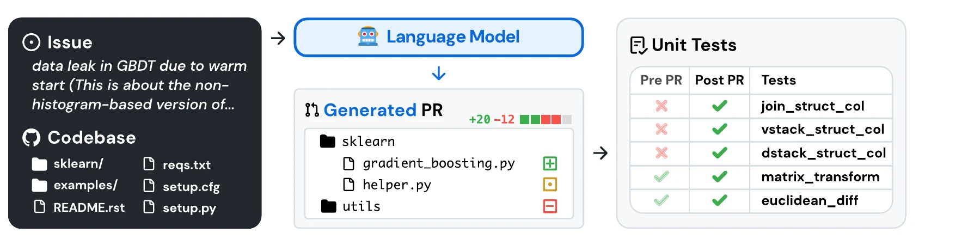The image size is (980, 245).
Task: Click the examples/ folder icon
Action: [x=39, y=186]
